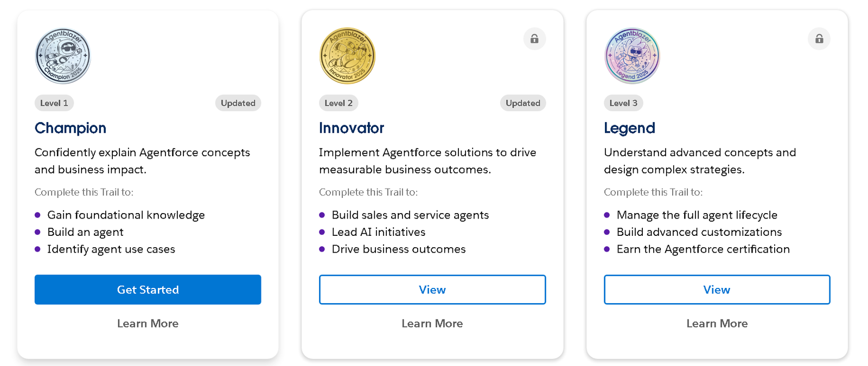Click Get Started on the Champion trail

(x=148, y=290)
